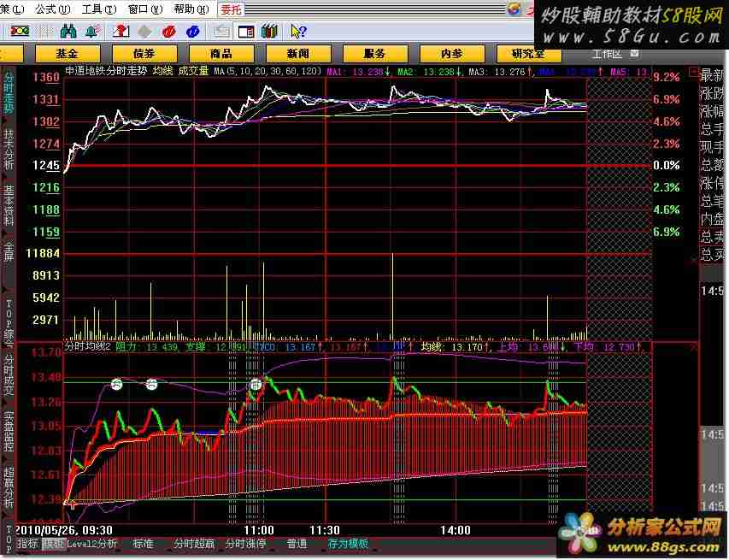Click the blue circular toolbar icon

coord(193,32)
